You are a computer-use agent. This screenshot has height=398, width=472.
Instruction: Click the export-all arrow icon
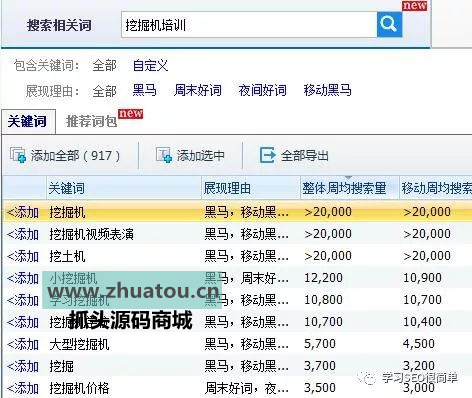268,155
